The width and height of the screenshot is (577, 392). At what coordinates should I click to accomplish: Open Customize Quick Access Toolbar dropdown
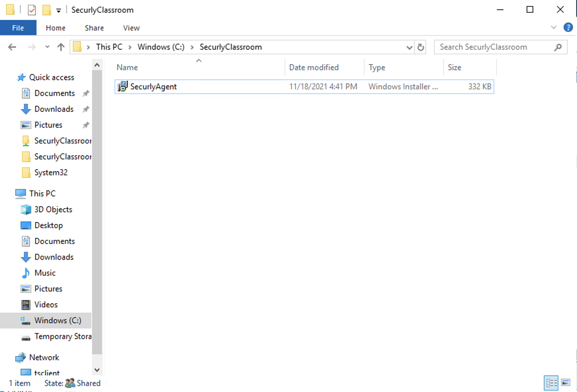tap(59, 11)
